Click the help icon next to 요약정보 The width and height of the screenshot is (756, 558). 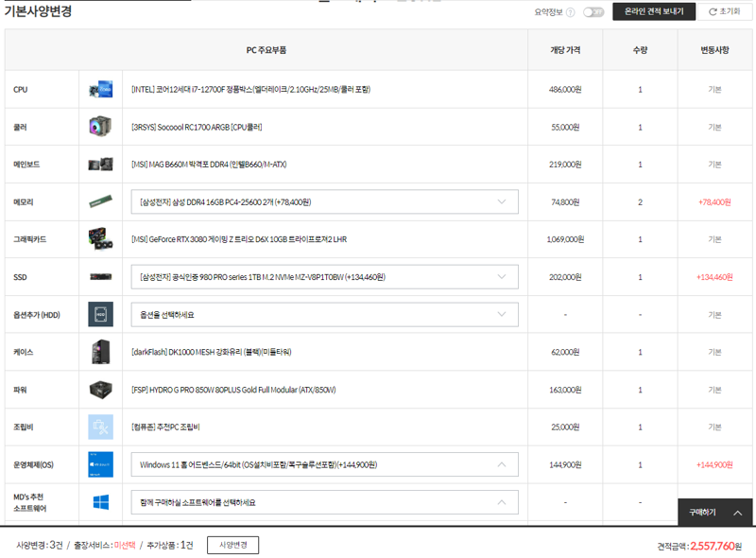(x=571, y=12)
